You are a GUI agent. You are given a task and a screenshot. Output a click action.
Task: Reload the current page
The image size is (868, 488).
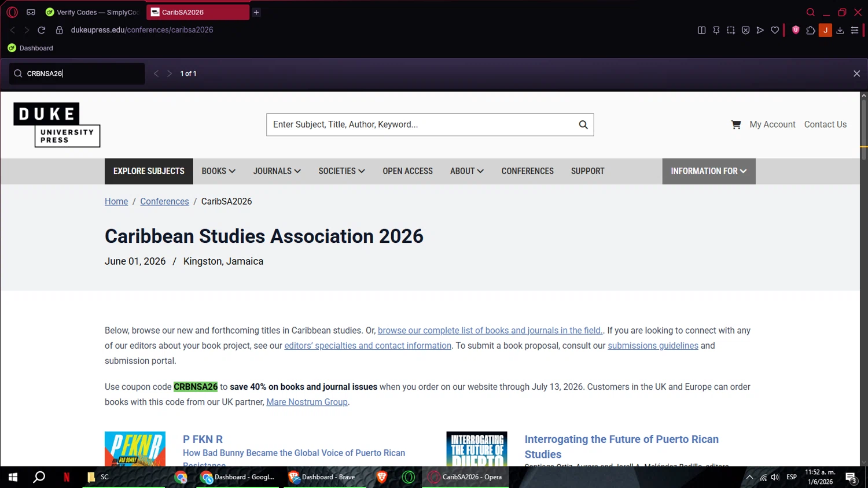click(x=42, y=30)
